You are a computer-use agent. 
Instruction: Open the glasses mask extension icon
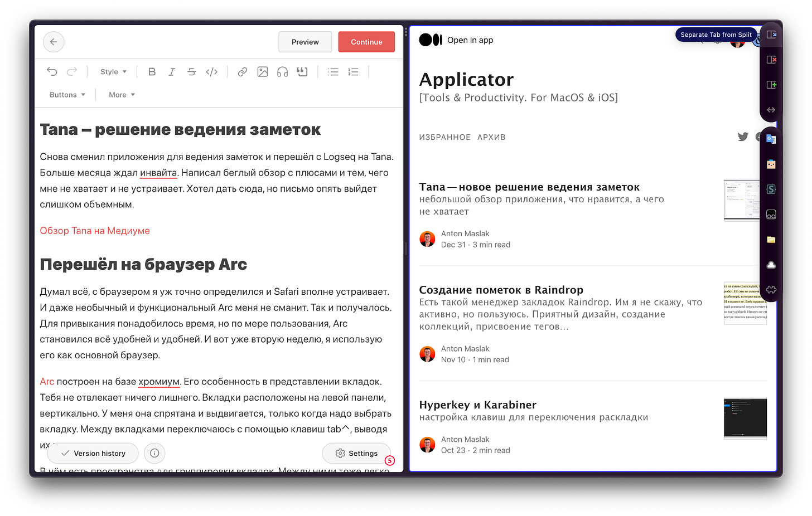click(x=771, y=215)
